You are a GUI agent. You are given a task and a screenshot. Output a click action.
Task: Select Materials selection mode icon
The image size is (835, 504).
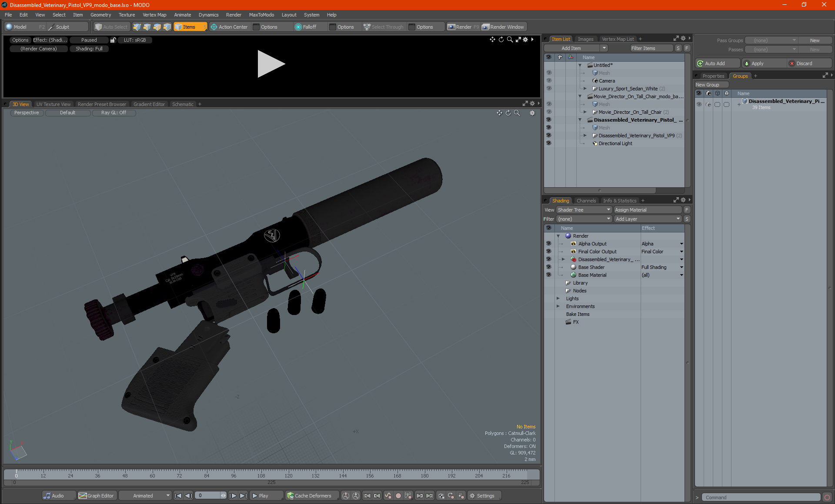[167, 27]
